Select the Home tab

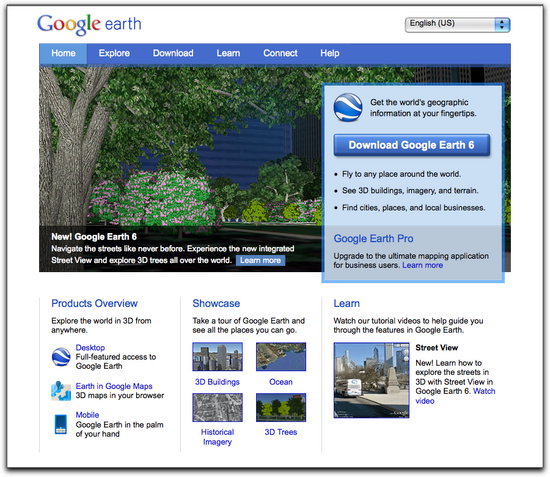pos(63,53)
